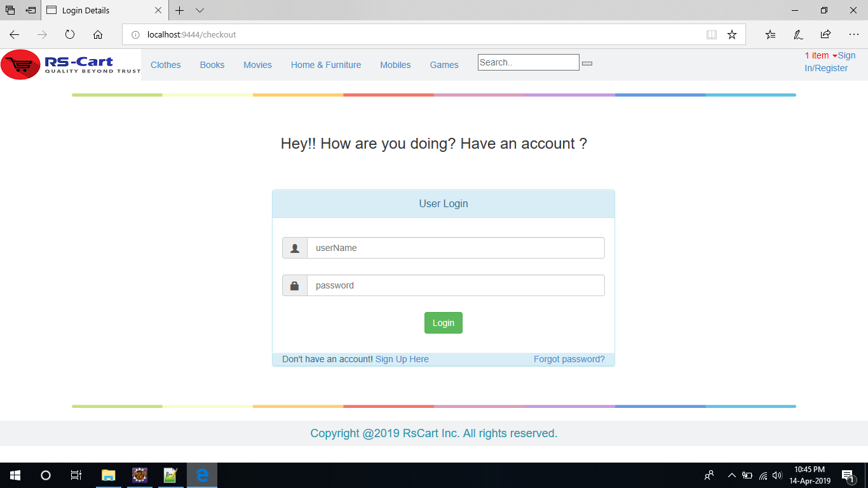Follow the Sign Up Here link
The height and width of the screenshot is (488, 868).
pyautogui.click(x=402, y=359)
